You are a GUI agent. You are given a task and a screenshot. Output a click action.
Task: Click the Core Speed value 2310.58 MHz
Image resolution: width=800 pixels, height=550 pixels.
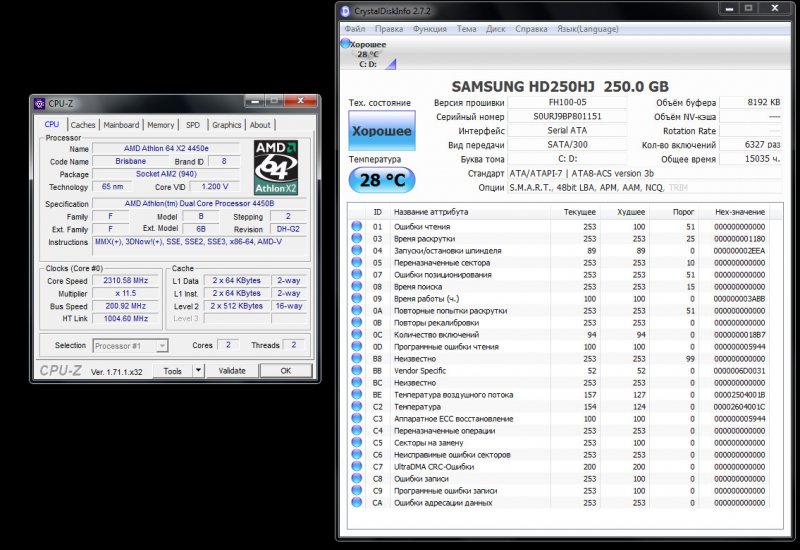126,281
